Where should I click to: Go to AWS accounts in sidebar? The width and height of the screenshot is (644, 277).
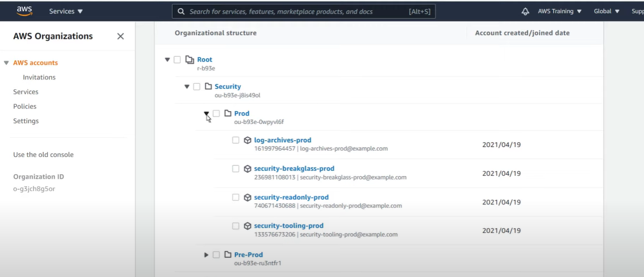36,63
